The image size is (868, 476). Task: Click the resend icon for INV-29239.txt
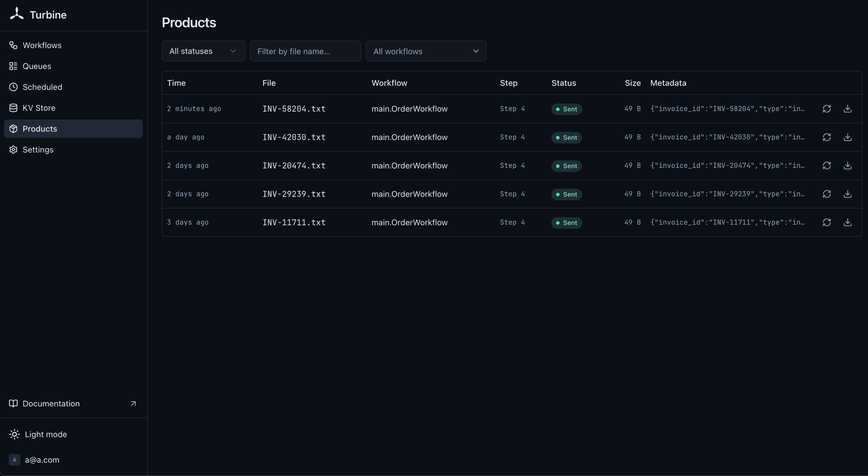(x=827, y=194)
